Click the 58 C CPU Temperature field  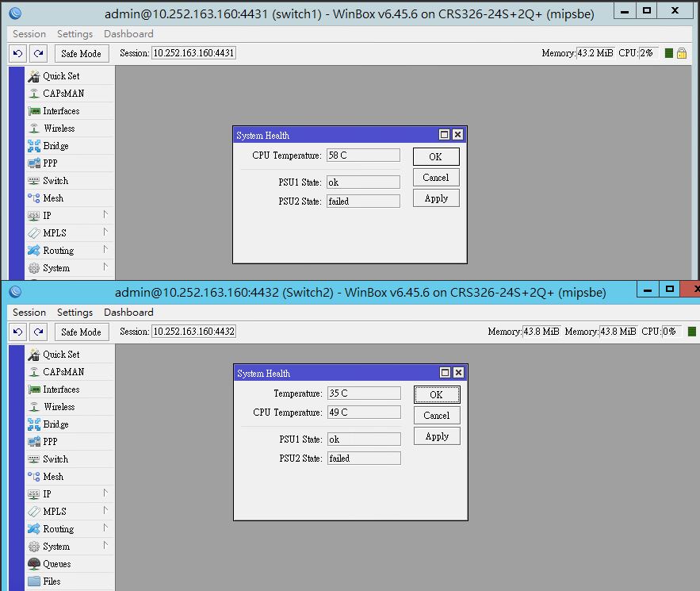pos(363,155)
